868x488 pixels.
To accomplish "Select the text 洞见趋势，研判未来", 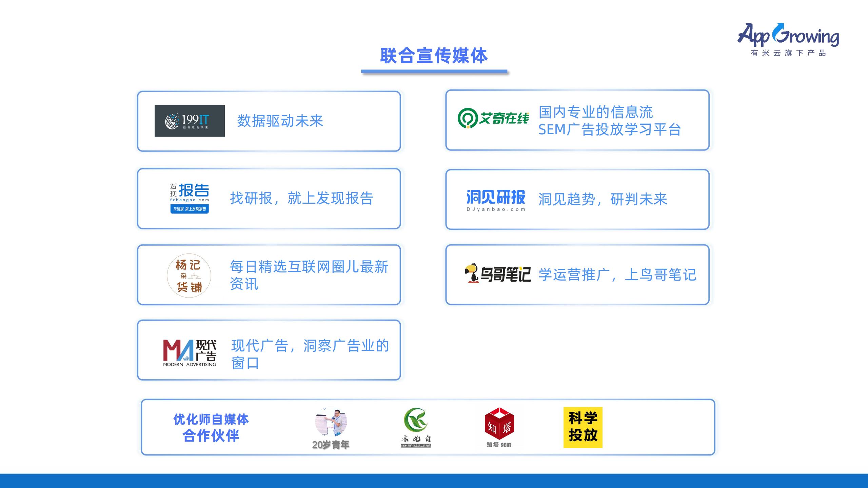I will pyautogui.click(x=603, y=199).
